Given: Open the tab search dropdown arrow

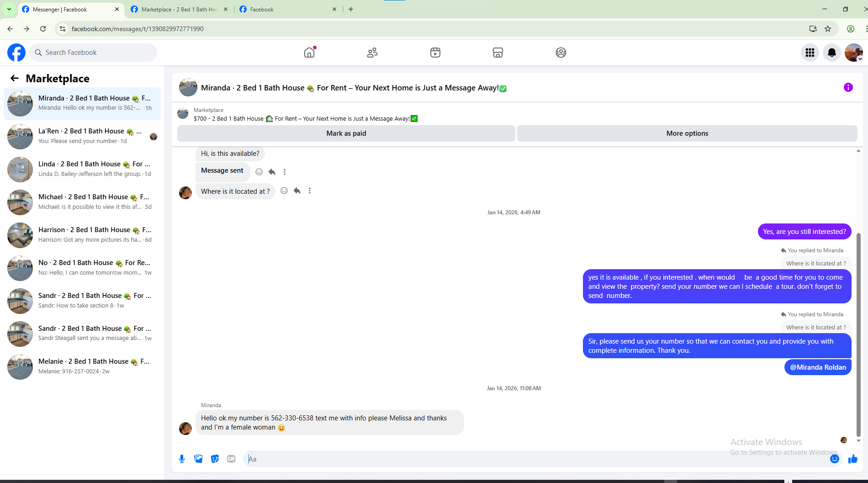Looking at the screenshot, I should 9,9.
